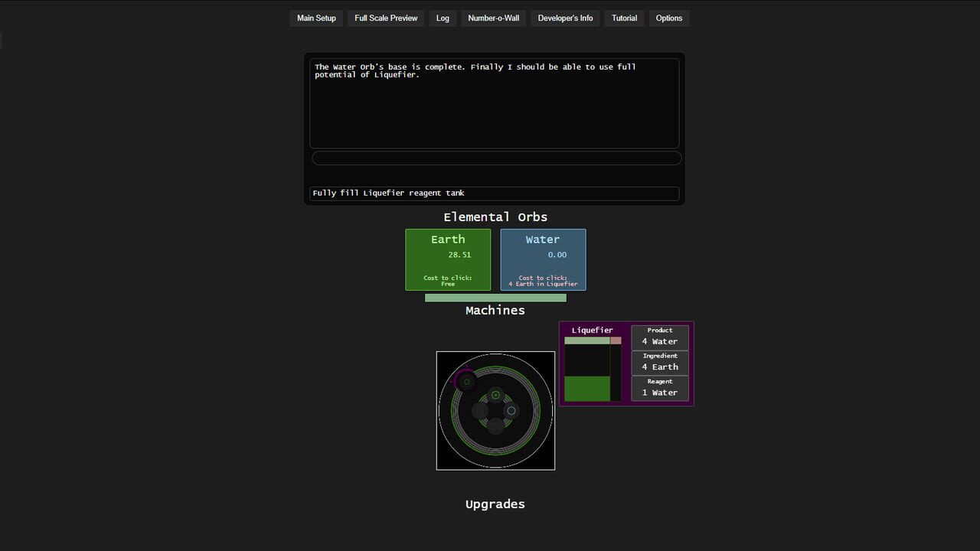Click the blue Water orb
Screen dimensions: 980x551
pos(543,259)
